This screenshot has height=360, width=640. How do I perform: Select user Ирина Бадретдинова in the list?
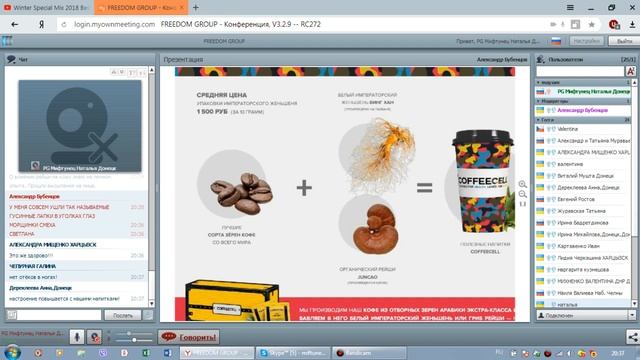tap(583, 223)
